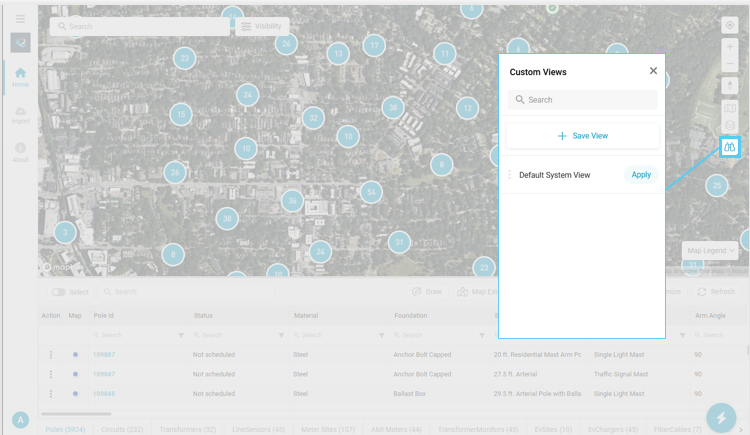750x435 pixels.
Task: Switch to TransformerMonitors (45) tab
Action: pyautogui.click(x=478, y=429)
